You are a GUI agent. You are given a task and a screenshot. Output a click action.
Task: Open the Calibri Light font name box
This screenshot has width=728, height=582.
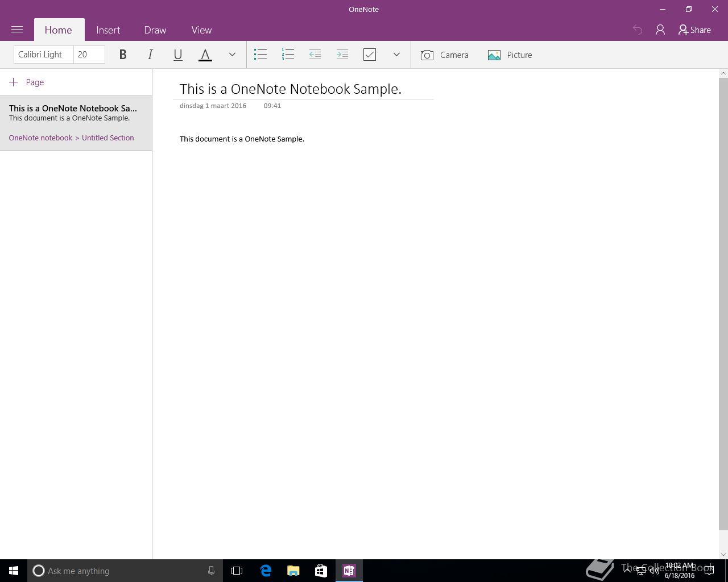[x=44, y=55]
